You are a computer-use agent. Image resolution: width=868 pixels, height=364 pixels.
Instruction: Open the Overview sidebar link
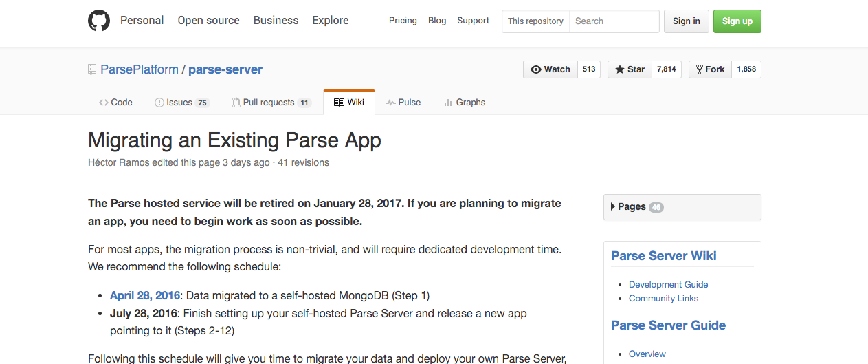[647, 354]
